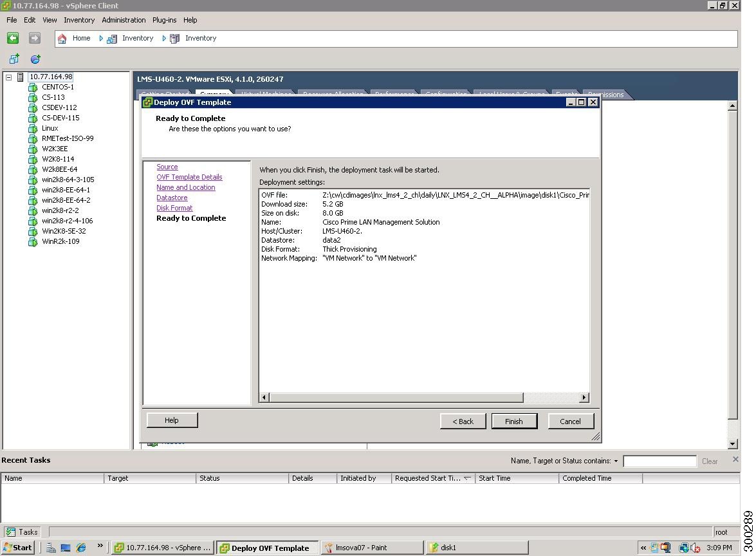The height and width of the screenshot is (556, 756).
Task: Open the Edit menu
Action: (30, 20)
